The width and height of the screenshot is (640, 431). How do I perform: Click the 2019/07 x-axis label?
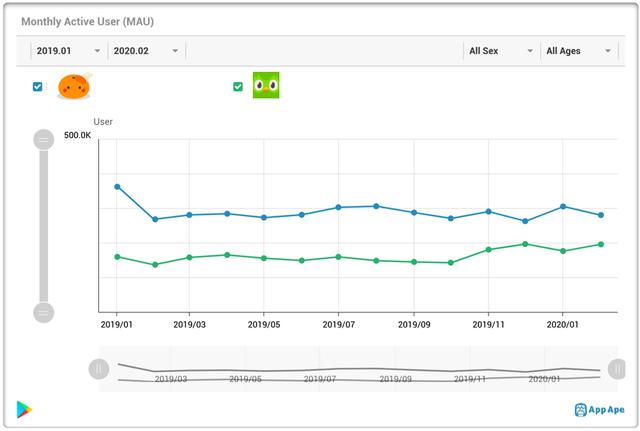[339, 325]
